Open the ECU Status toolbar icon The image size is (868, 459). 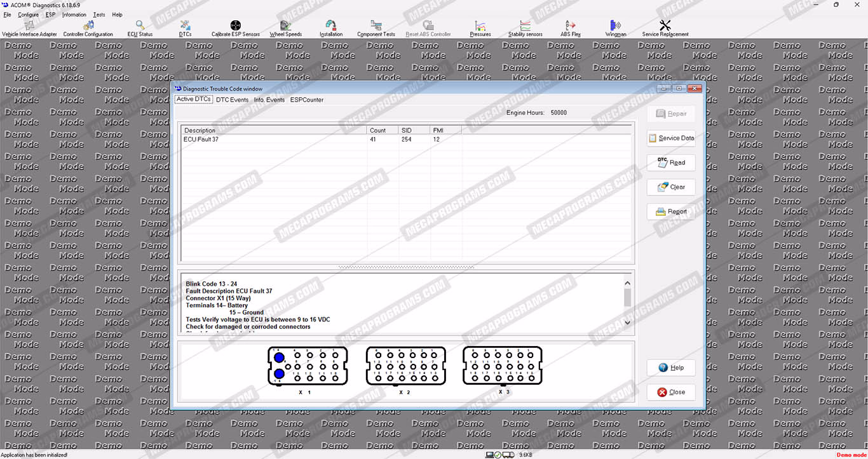[x=140, y=29]
